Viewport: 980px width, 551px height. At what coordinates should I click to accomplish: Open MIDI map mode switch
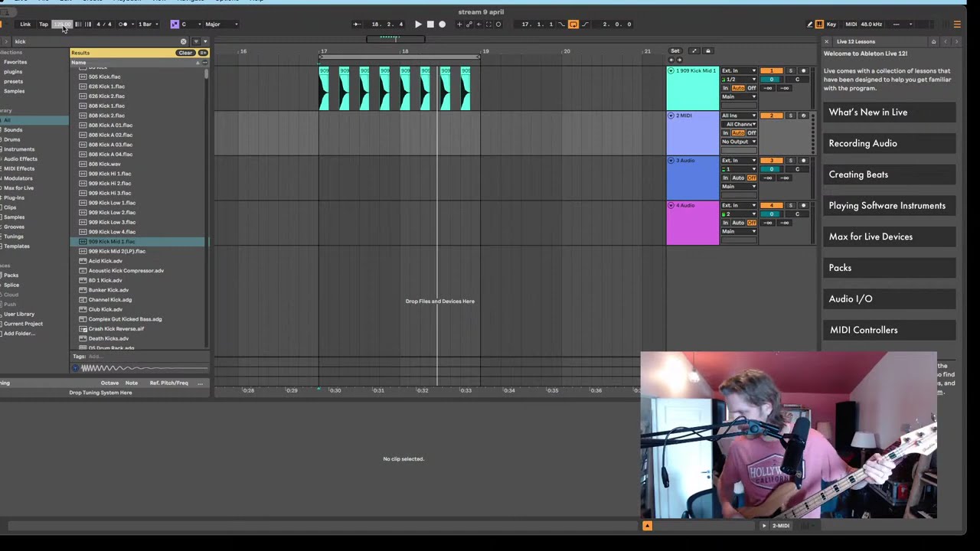(851, 24)
